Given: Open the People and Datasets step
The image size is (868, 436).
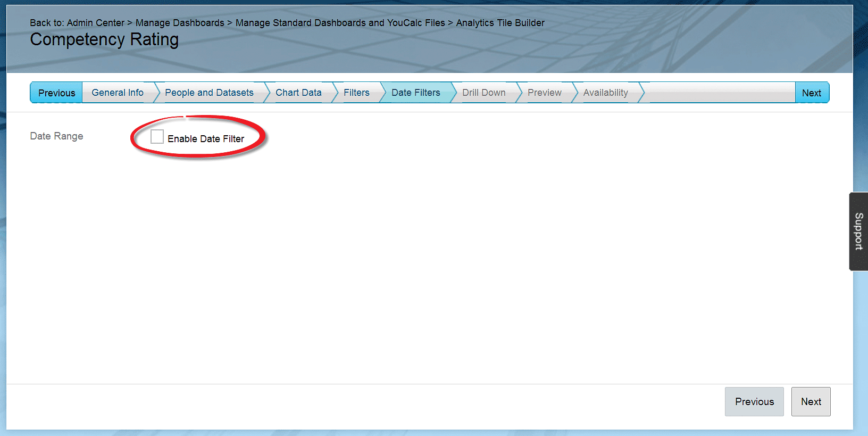Looking at the screenshot, I should tap(209, 93).
